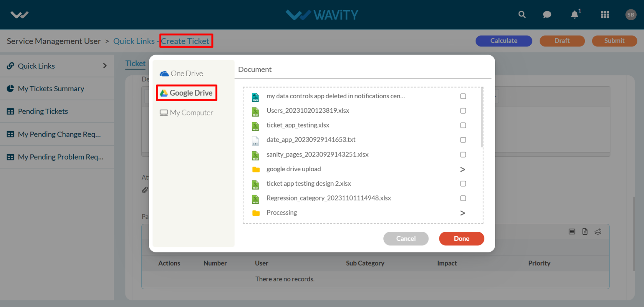This screenshot has height=307, width=644.
Task: Click the Pending Tickets table icon
Action: [x=11, y=111]
